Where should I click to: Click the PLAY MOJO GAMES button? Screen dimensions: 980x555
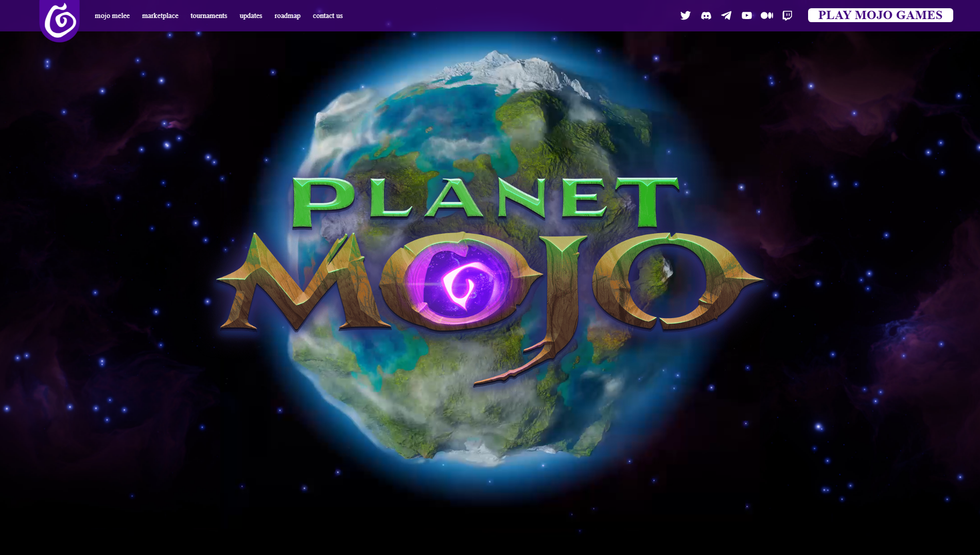point(880,15)
